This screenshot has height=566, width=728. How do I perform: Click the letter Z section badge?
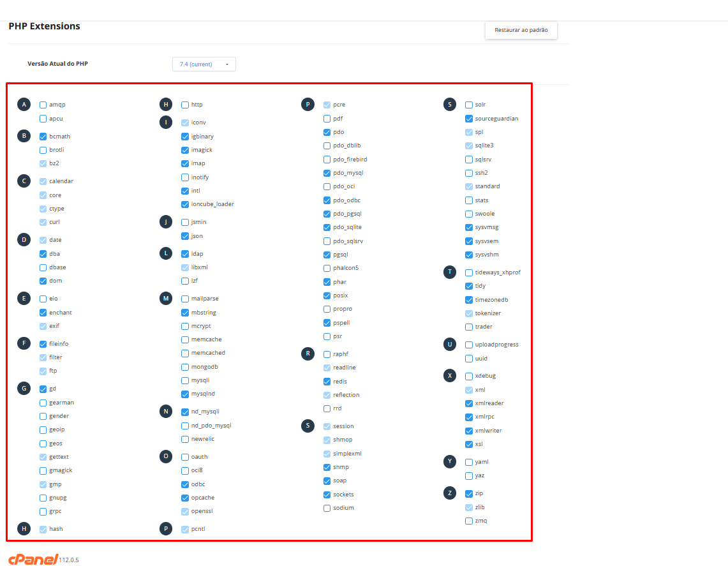tap(450, 493)
